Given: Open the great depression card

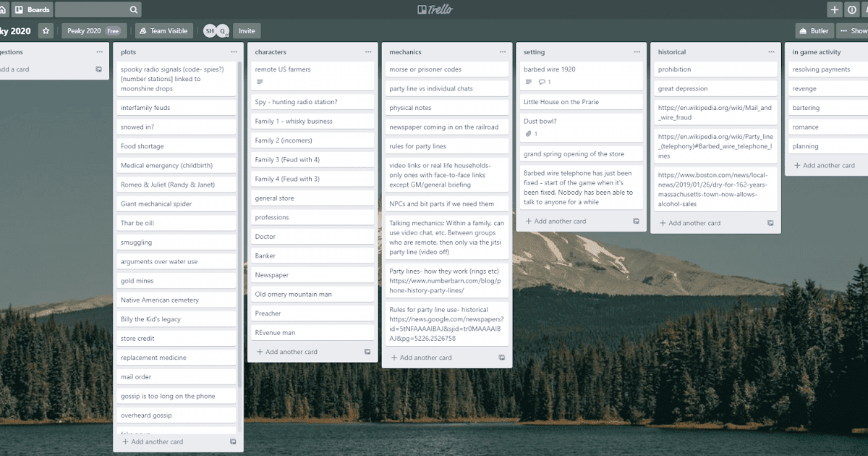Looking at the screenshot, I should pos(716,89).
